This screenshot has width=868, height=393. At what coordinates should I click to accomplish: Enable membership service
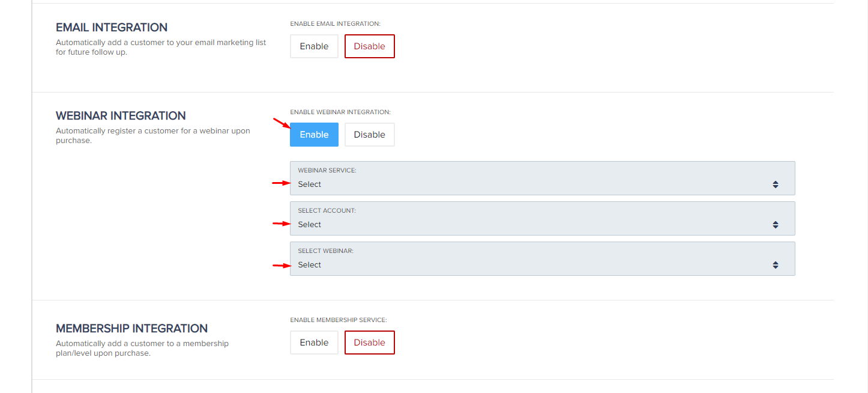[x=314, y=343]
